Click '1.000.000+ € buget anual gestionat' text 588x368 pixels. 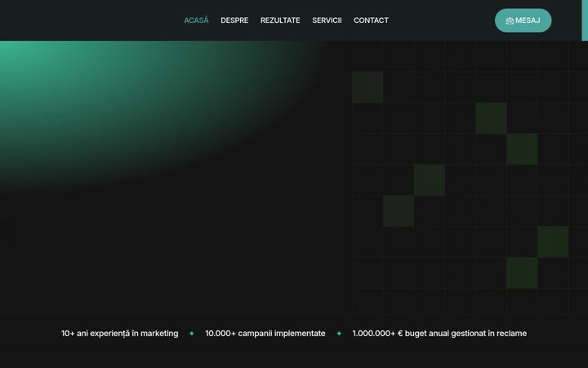419,334
